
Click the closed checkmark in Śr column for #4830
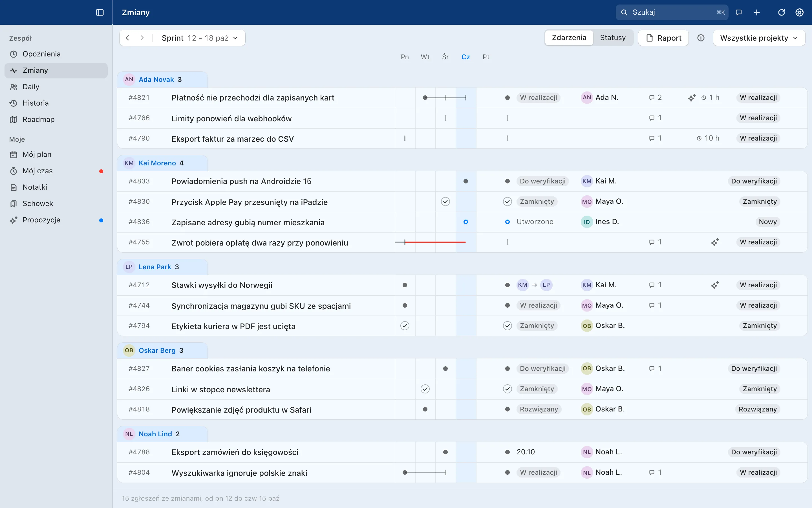pos(445,202)
